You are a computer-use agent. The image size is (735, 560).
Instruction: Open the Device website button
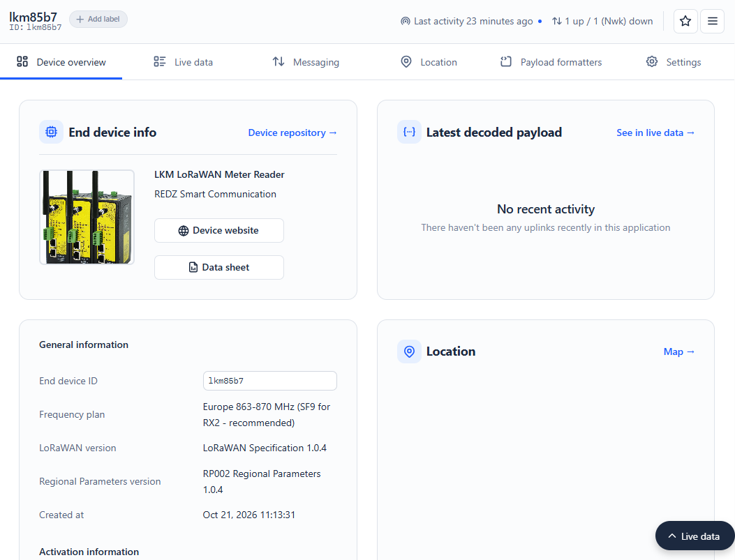pos(219,230)
